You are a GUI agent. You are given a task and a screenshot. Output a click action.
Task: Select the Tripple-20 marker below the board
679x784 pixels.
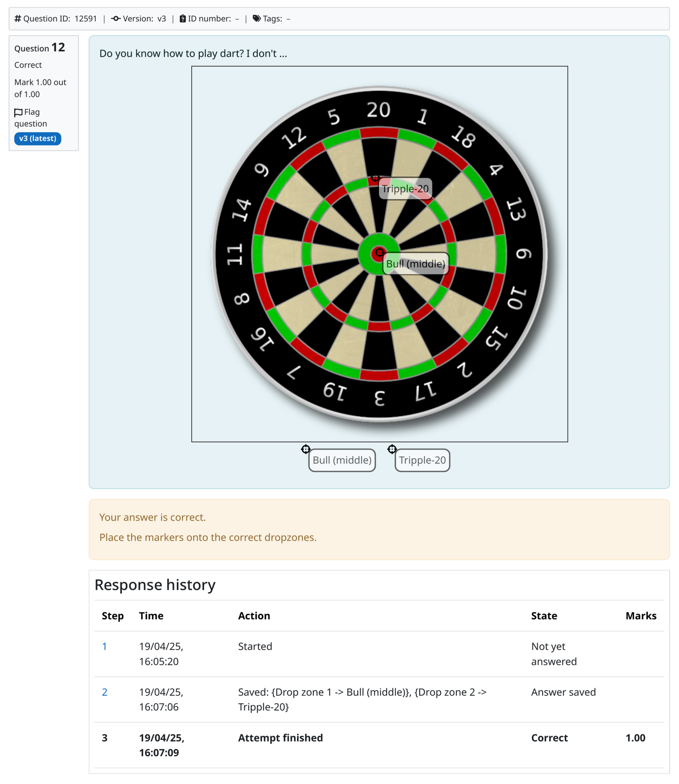pos(422,460)
